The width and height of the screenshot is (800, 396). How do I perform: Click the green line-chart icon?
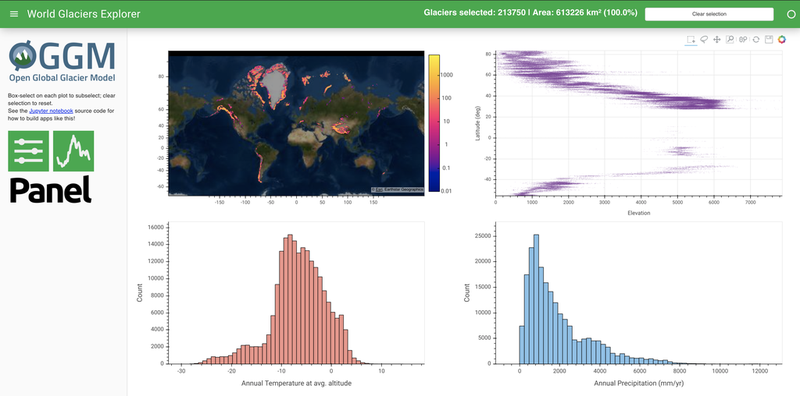pyautogui.click(x=73, y=151)
